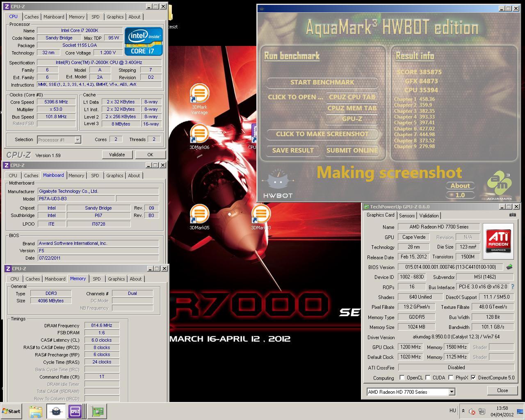The width and height of the screenshot is (525, 420).
Task: Open the AMD Radeon HD 7700 Series dropdown
Action: (x=452, y=392)
